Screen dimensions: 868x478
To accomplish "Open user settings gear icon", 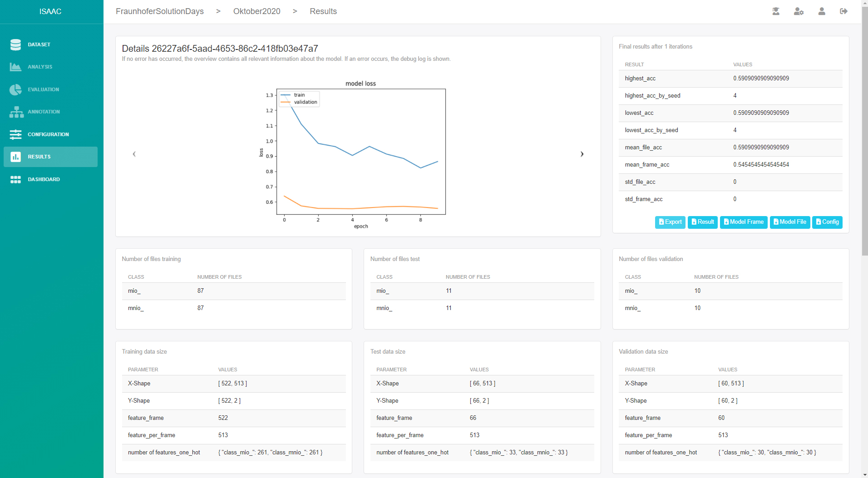I will click(x=799, y=11).
